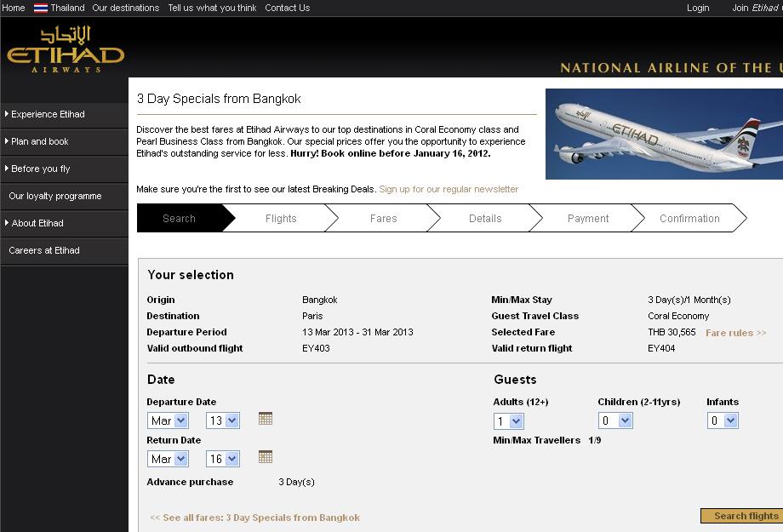Open Our destinations in top bar

125,8
